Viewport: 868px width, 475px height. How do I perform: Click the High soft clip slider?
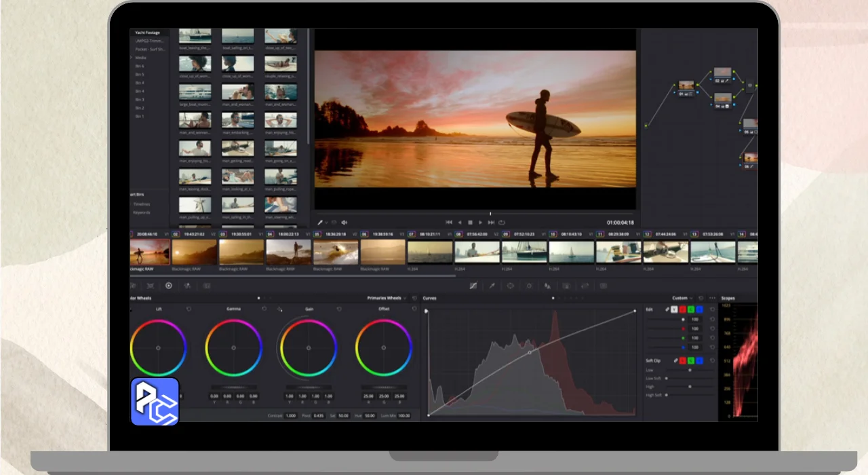(690, 387)
